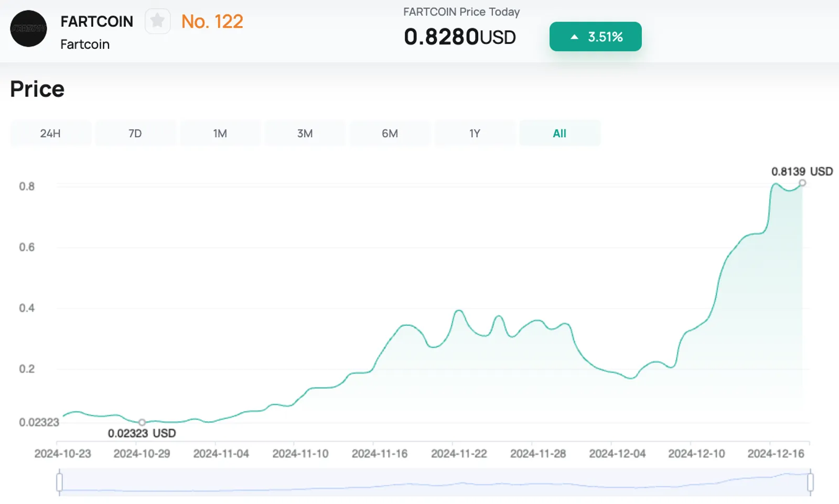Click the Fartcoin subtitle text
Image resolution: width=839 pixels, height=504 pixels.
tap(85, 45)
